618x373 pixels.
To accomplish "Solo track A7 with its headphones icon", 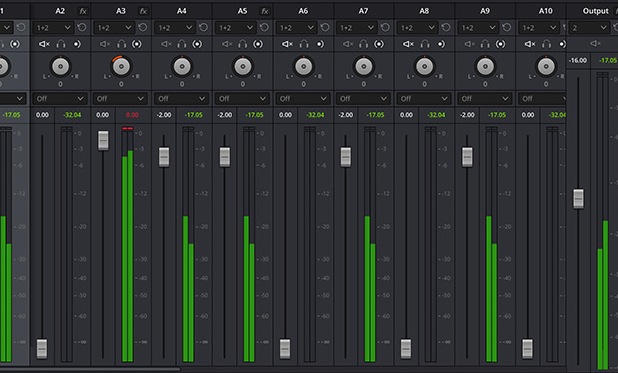I will (x=363, y=44).
